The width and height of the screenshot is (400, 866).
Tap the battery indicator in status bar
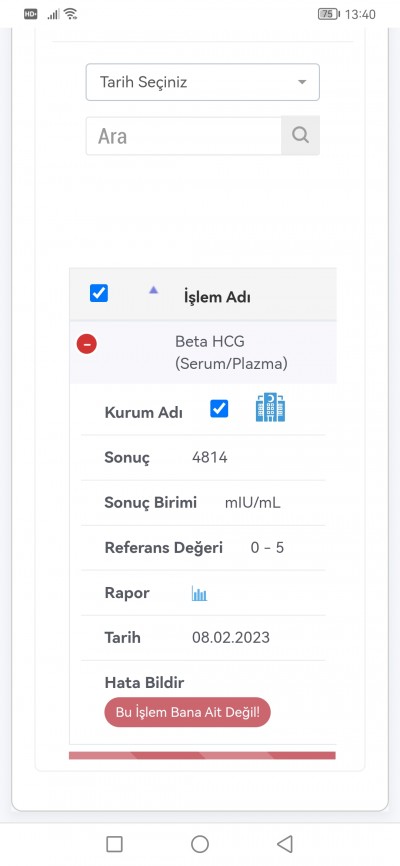point(329,14)
